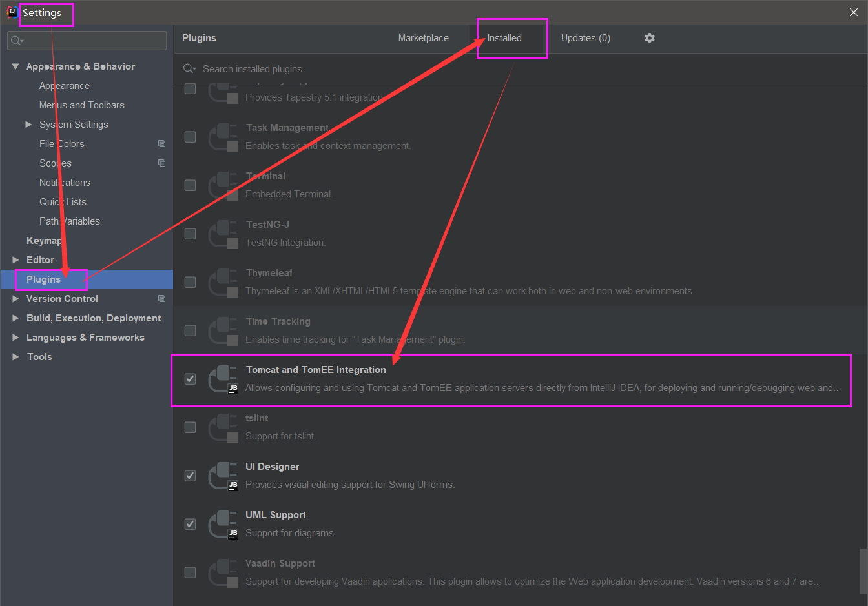Click the tslint plugin icon
This screenshot has height=606, width=868.
tap(223, 427)
